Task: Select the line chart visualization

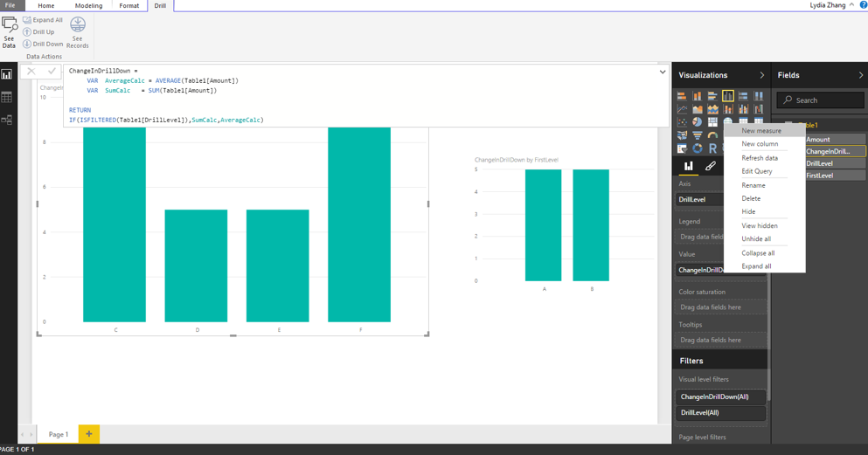Action: coord(682,109)
